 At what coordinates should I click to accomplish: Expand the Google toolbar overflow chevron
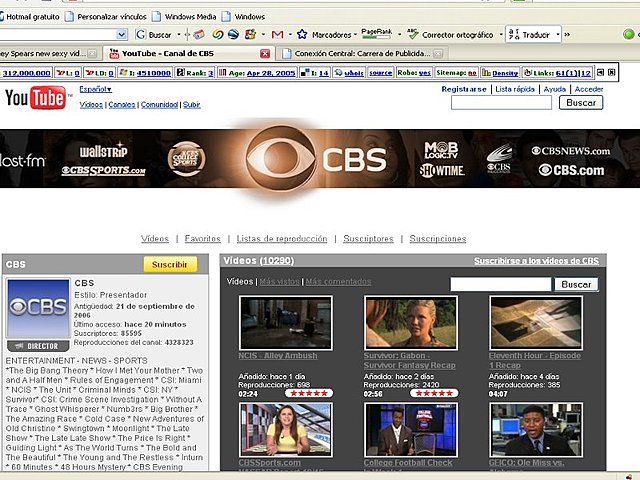pos(567,35)
